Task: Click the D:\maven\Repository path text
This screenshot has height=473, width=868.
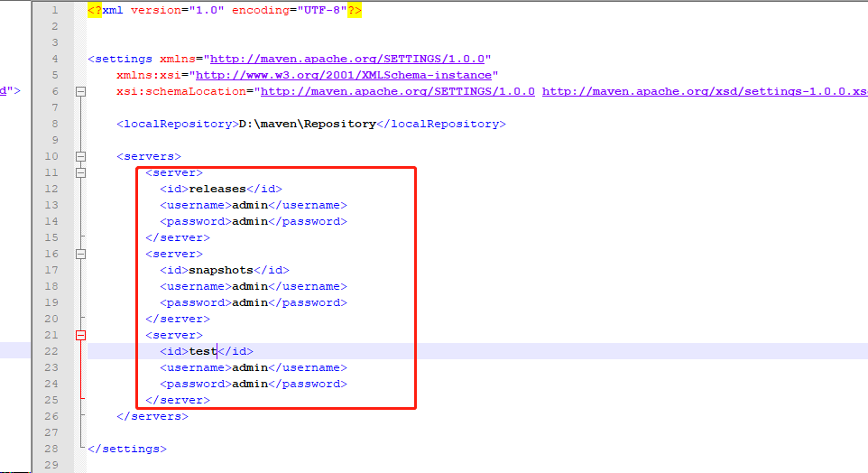Action: (308, 124)
